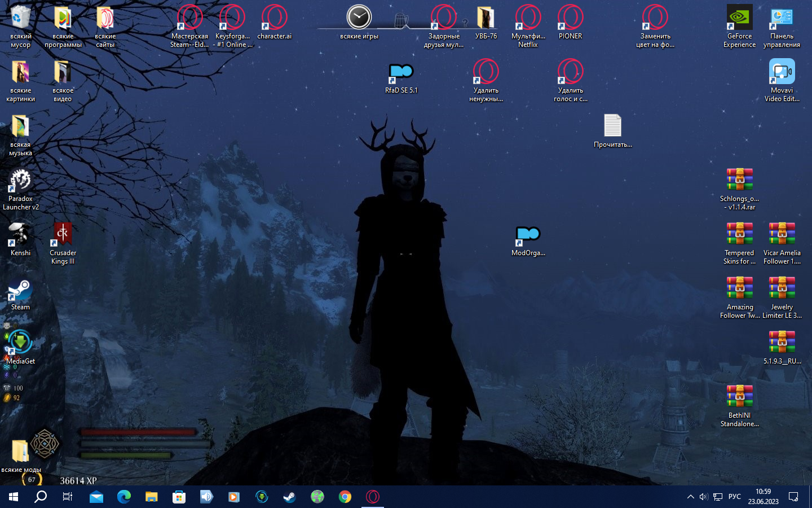Click the Show desktop strip
Viewport: 812px width, 508px height.
(x=810, y=497)
